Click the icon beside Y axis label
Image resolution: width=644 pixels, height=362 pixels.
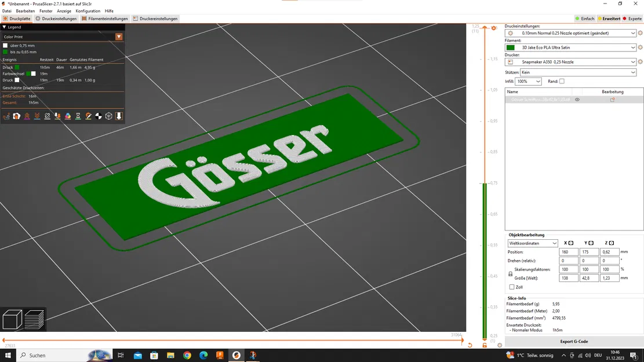(591, 243)
